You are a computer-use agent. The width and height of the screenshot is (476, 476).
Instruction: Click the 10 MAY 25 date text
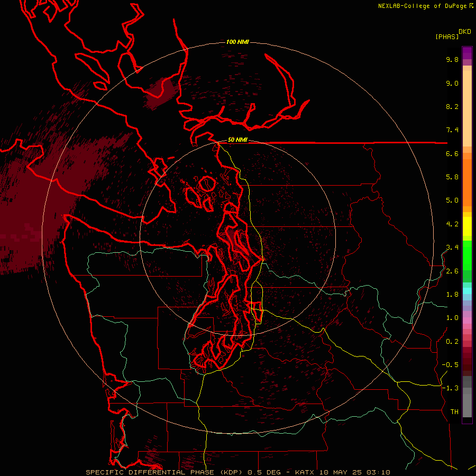click(x=340, y=472)
